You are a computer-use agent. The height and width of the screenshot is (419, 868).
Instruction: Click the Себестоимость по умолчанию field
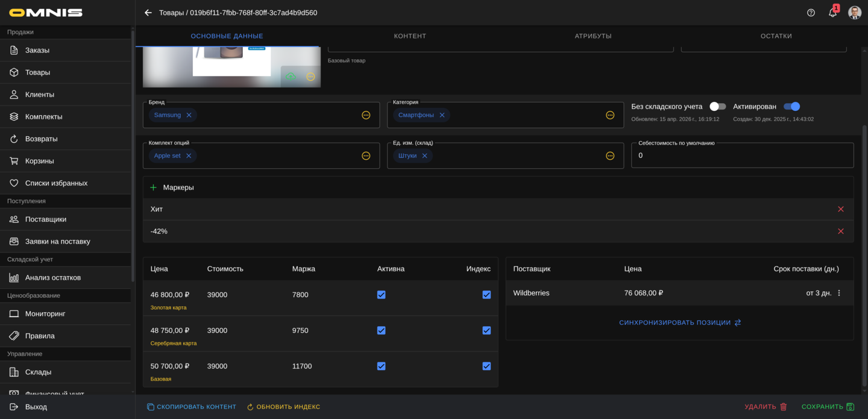point(741,156)
